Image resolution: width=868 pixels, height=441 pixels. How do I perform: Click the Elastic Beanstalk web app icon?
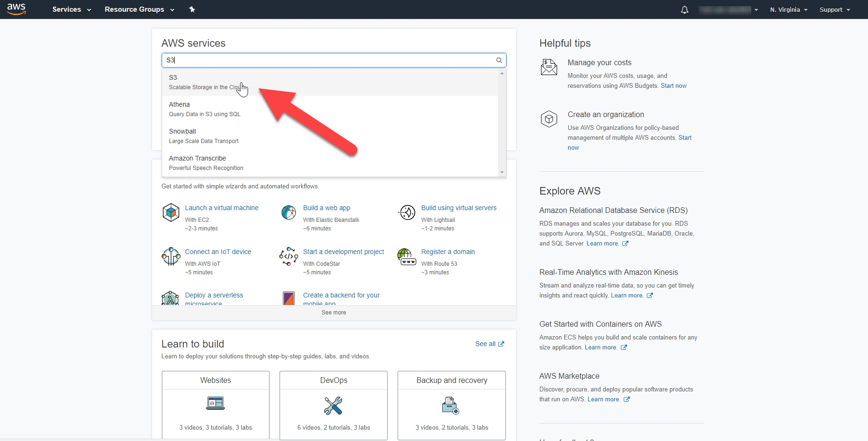(289, 212)
